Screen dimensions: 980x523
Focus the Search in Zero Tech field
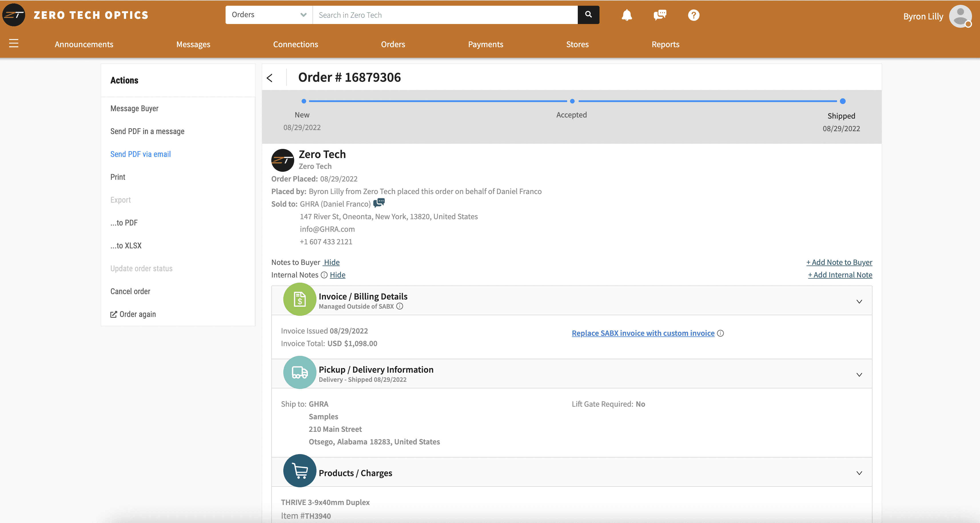(445, 15)
